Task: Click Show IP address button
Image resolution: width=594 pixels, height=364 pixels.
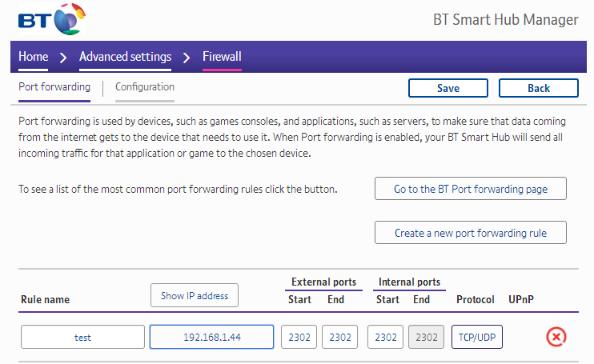Action: 194,295
